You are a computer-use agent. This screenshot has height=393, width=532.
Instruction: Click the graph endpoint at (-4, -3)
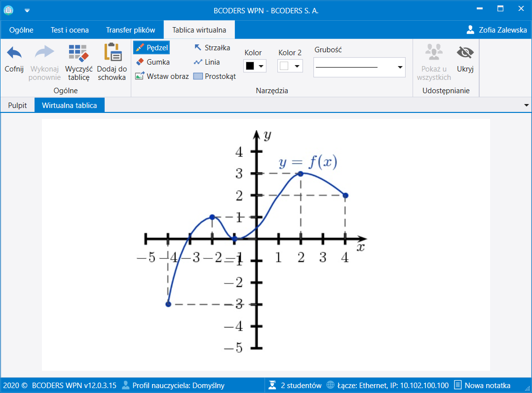point(168,304)
